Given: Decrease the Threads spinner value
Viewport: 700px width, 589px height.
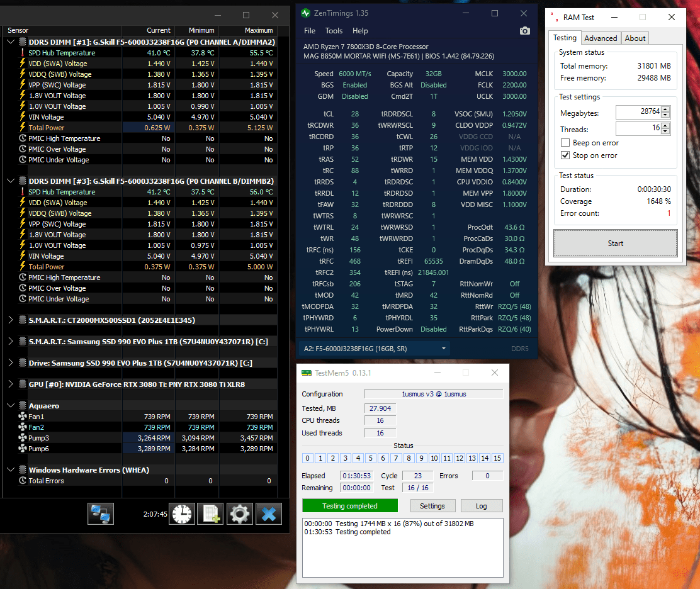Looking at the screenshot, I should click(x=665, y=131).
